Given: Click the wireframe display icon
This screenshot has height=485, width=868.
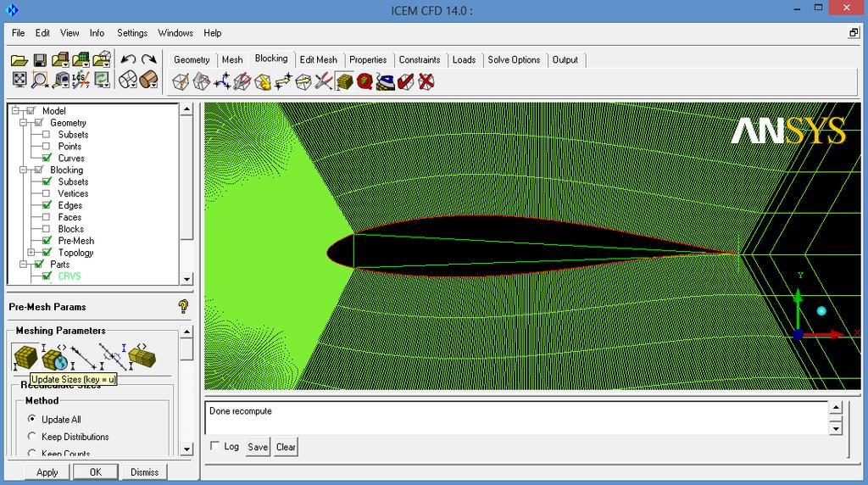Looking at the screenshot, I should (x=129, y=80).
